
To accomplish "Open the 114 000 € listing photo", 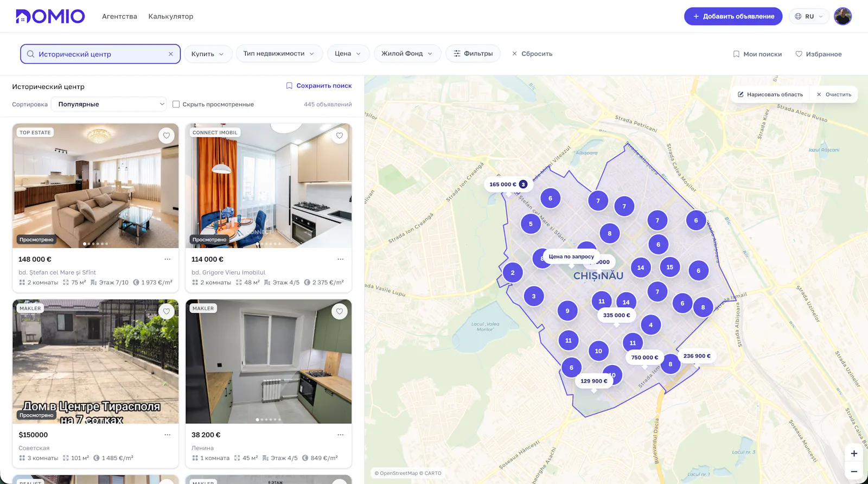I will tap(269, 186).
